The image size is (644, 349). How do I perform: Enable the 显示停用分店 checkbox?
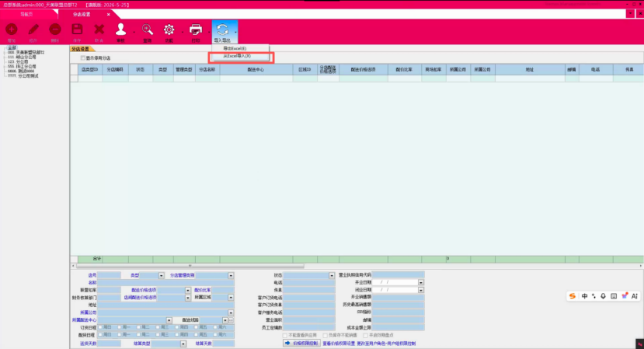[83, 58]
